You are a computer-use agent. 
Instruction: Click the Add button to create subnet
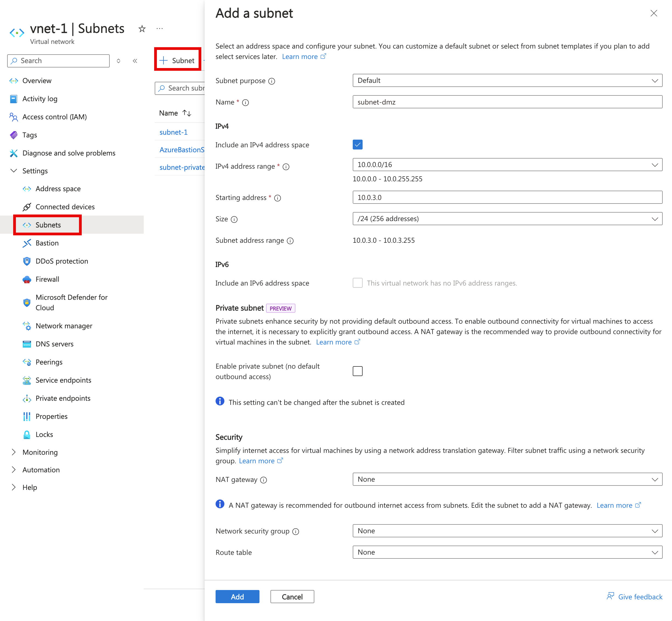click(236, 596)
